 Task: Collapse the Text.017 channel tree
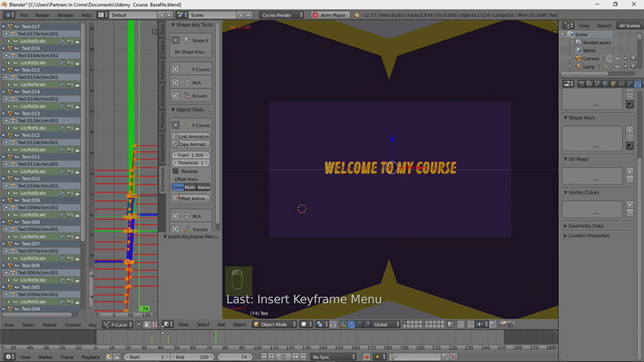coord(4,26)
